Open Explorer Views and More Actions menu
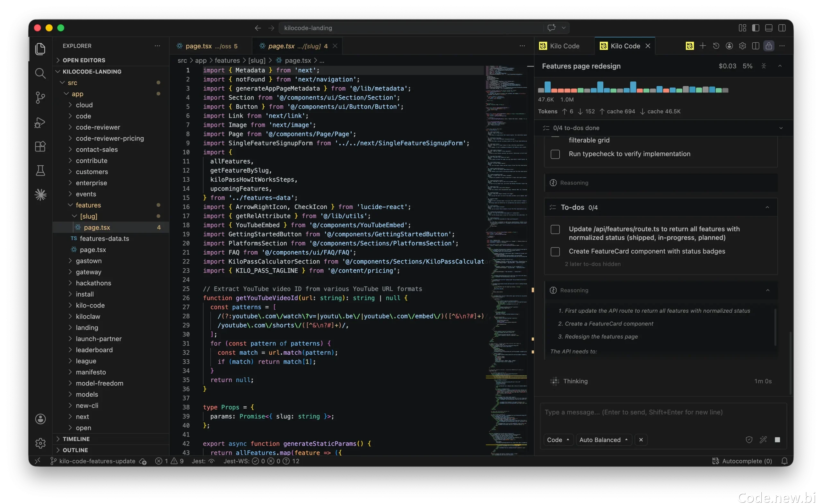822x504 pixels. pos(157,46)
